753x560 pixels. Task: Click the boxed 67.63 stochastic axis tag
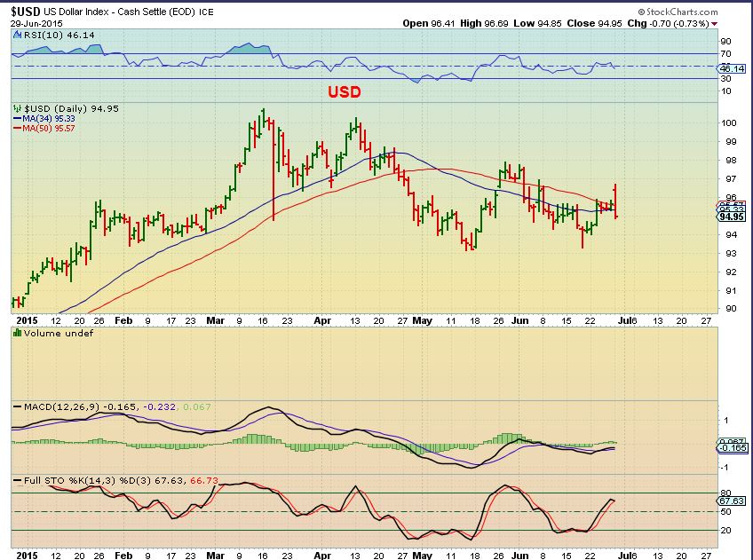point(732,501)
